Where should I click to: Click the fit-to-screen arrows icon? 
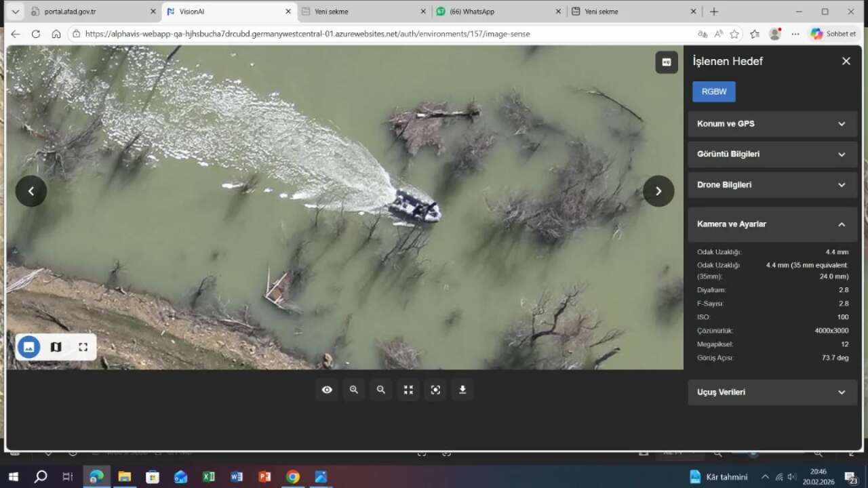click(408, 390)
